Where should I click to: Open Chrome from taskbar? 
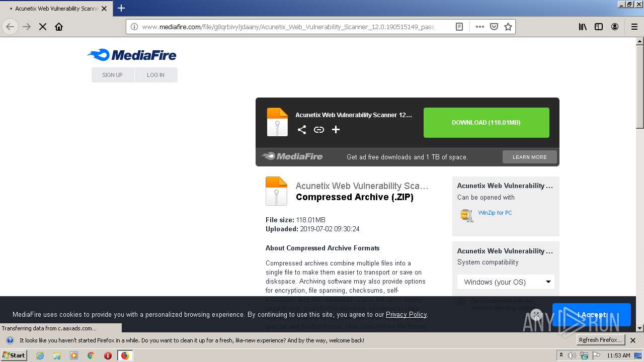pyautogui.click(x=91, y=355)
